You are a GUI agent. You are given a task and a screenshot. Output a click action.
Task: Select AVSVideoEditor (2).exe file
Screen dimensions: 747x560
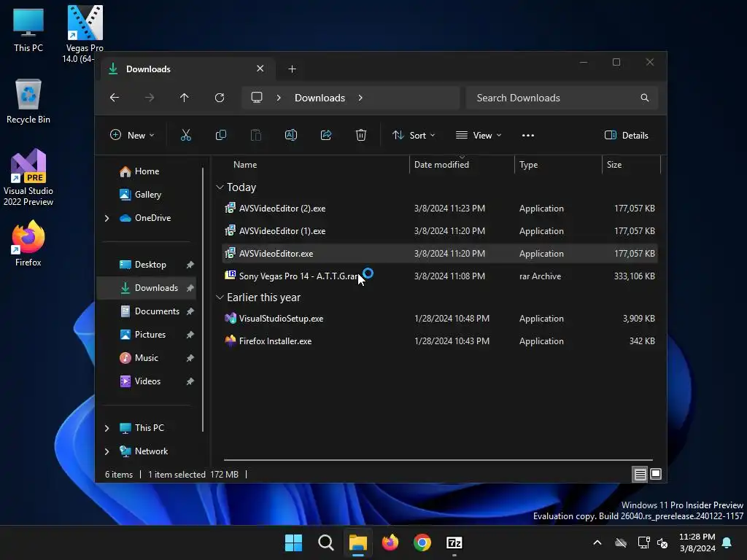pos(440,209)
